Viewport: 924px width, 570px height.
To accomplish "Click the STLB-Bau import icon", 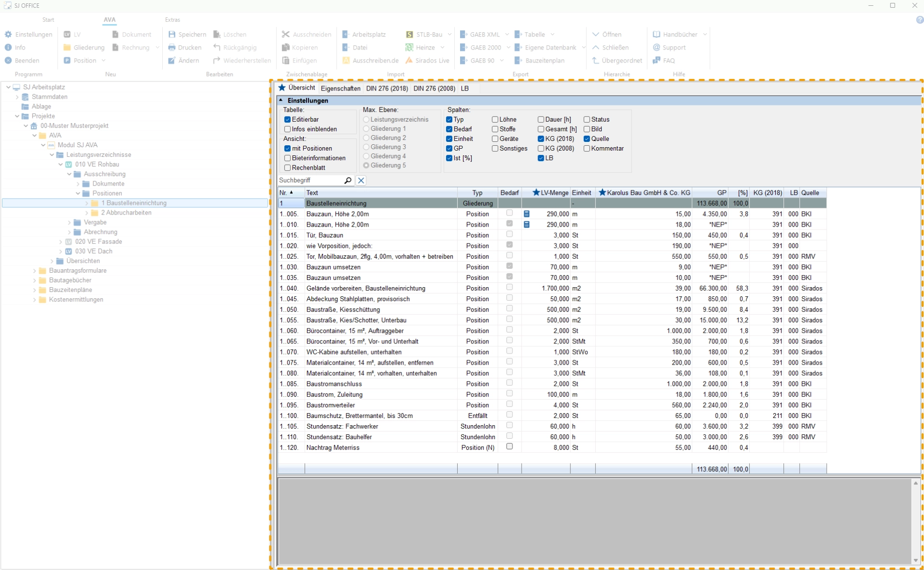I will click(410, 35).
